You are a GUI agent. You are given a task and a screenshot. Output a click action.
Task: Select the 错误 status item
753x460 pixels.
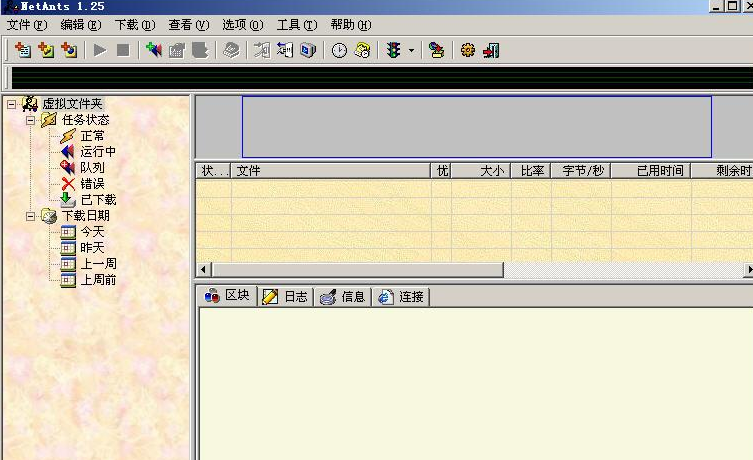pos(92,184)
